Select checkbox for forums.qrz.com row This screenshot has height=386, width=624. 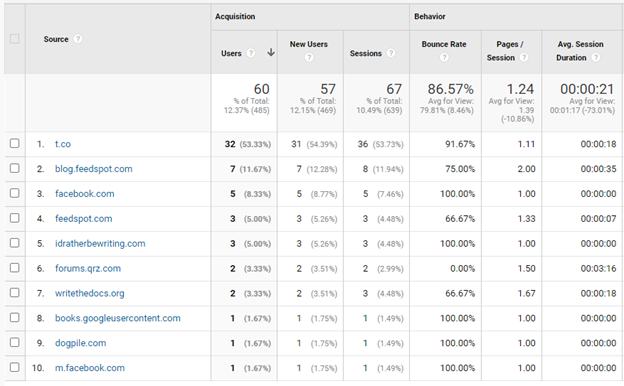[15, 268]
